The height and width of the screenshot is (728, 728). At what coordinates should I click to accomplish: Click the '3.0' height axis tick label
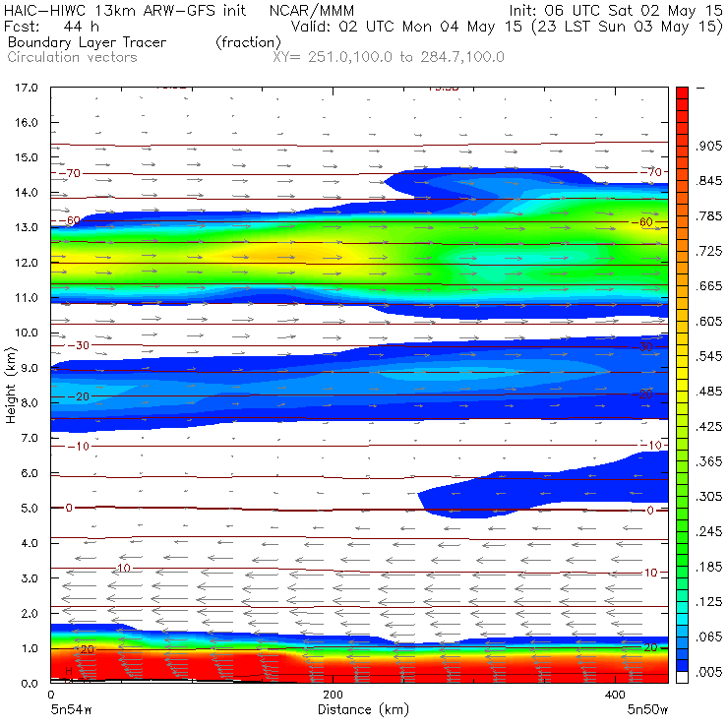(x=30, y=578)
